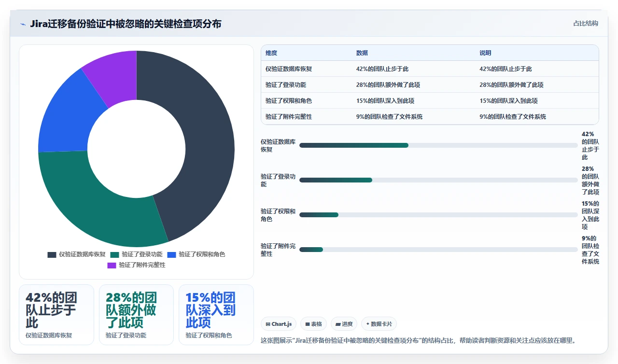The width and height of the screenshot is (618, 364).
Task: Click the teal legend swatch
Action: 114,254
